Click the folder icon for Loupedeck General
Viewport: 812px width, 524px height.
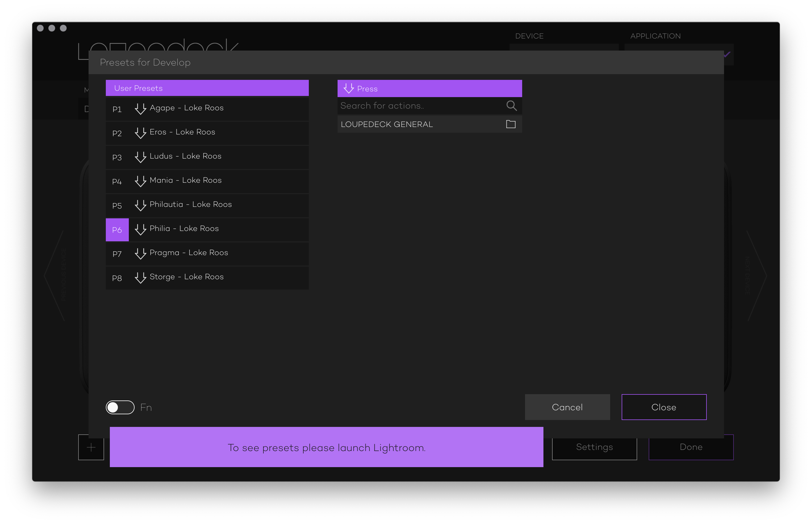[510, 124]
